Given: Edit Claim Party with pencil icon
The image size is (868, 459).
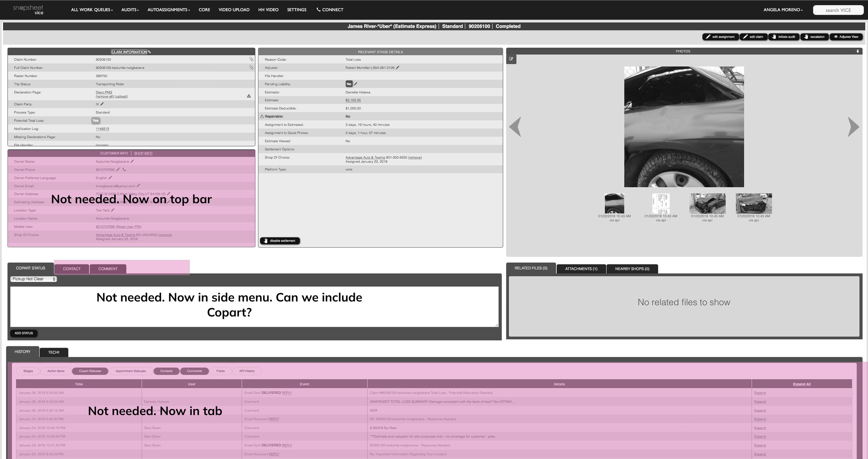Looking at the screenshot, I should click(x=102, y=104).
